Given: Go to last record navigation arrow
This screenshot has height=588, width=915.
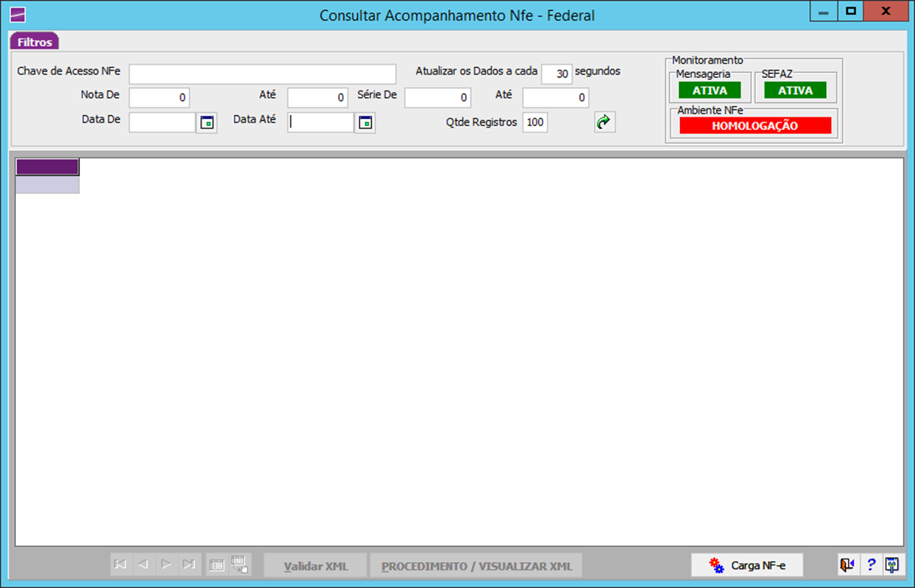Looking at the screenshot, I should pyautogui.click(x=189, y=565).
